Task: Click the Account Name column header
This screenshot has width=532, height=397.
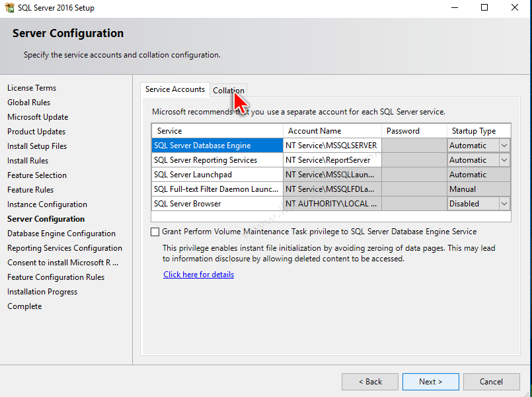Action: [332, 131]
